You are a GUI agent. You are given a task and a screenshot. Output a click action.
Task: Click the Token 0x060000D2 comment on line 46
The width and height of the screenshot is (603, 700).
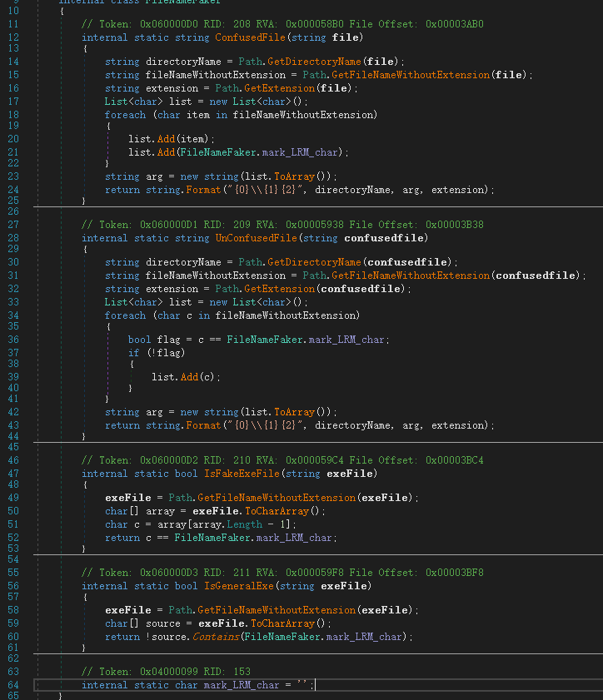pos(282,460)
